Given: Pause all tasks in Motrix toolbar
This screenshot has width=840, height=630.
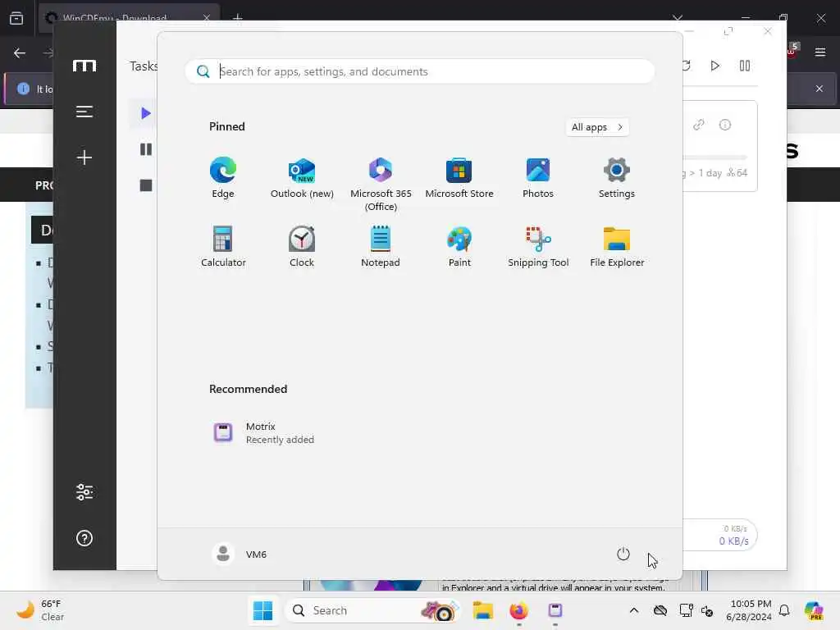Looking at the screenshot, I should 745,66.
